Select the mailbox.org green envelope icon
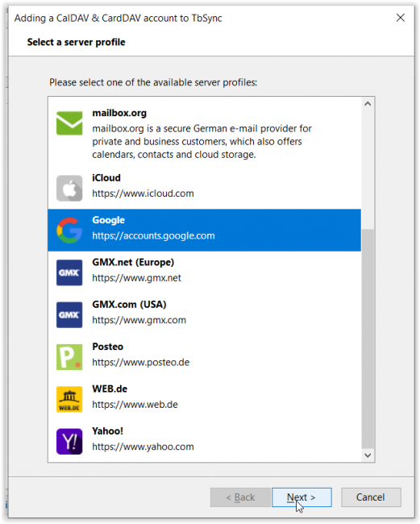The image size is (420, 524). 69,123
